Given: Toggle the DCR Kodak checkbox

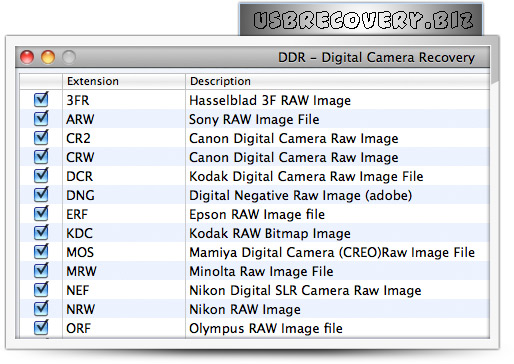Looking at the screenshot, I should click(41, 176).
